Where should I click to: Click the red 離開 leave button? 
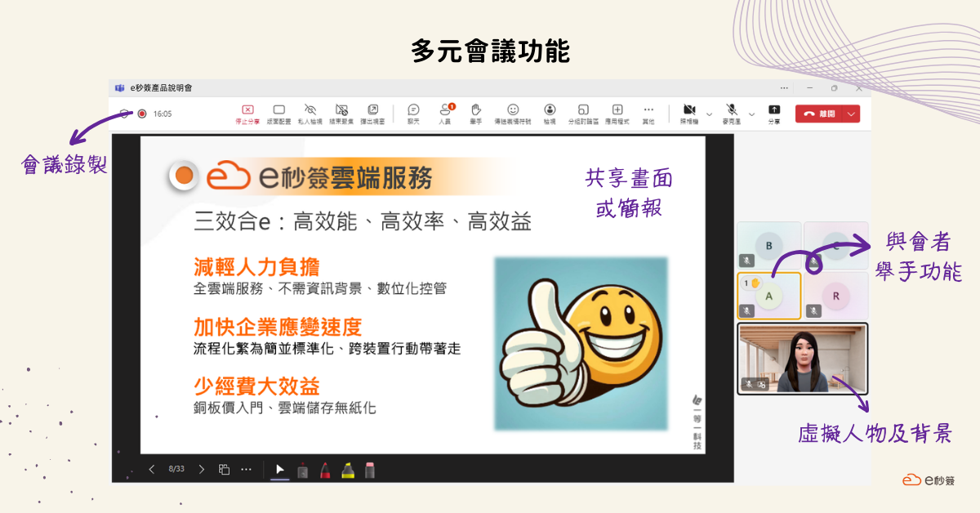click(x=819, y=114)
